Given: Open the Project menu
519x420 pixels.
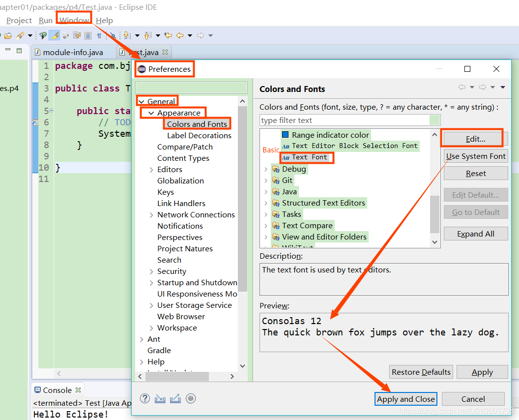Looking at the screenshot, I should pyautogui.click(x=19, y=20).
